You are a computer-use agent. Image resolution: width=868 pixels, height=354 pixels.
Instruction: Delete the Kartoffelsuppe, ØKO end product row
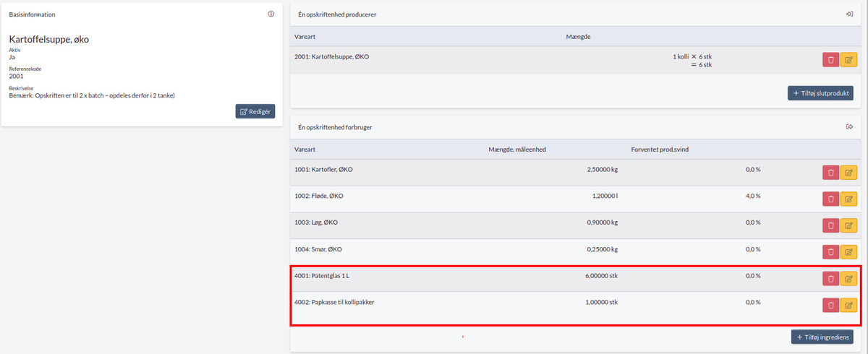coord(830,60)
